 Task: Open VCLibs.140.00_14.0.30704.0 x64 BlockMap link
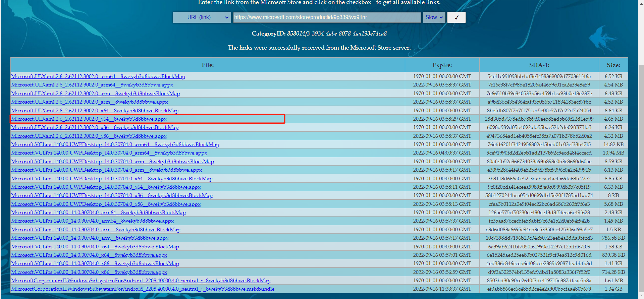coord(95,247)
